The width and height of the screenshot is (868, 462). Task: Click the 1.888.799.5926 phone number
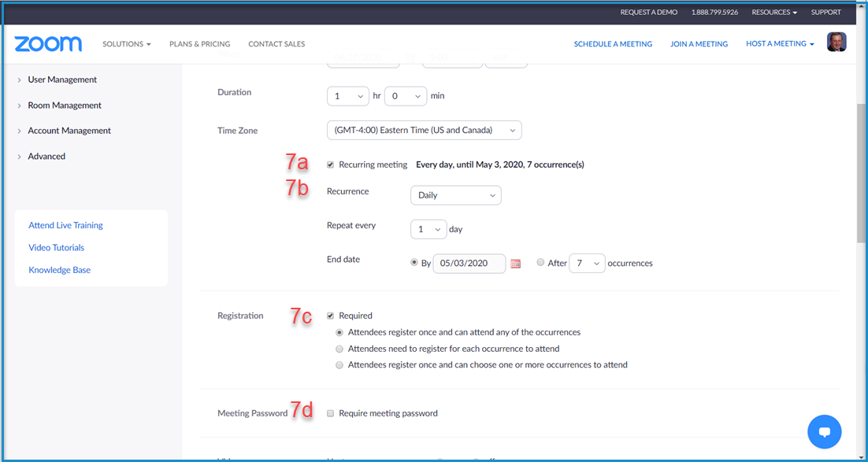coord(714,12)
